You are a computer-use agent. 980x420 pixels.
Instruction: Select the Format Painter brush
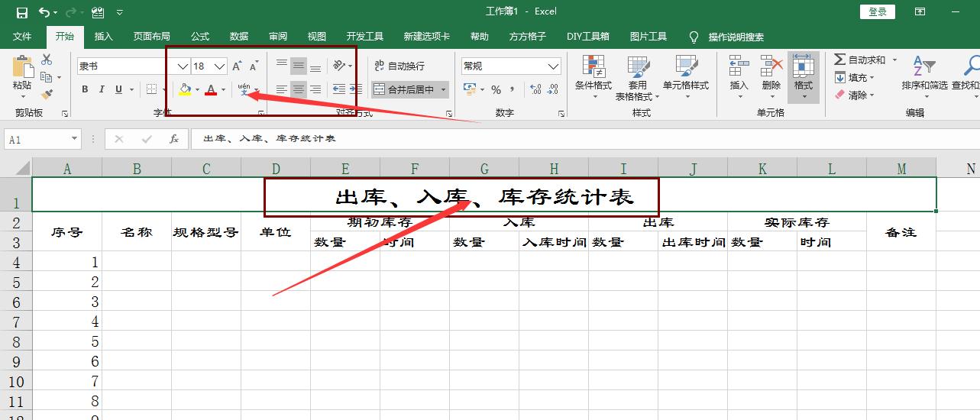click(47, 95)
